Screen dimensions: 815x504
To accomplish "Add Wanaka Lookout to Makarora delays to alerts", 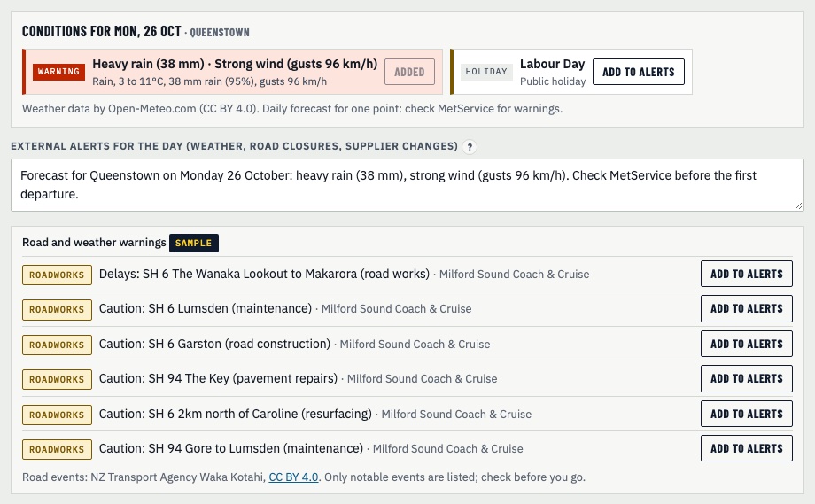I will 747,274.
